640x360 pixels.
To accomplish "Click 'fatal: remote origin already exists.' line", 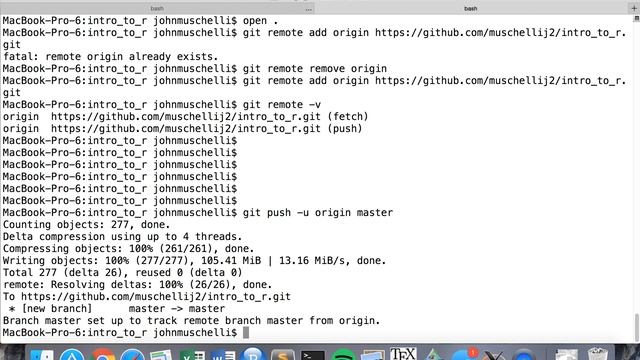I will pyautogui.click(x=111, y=56).
